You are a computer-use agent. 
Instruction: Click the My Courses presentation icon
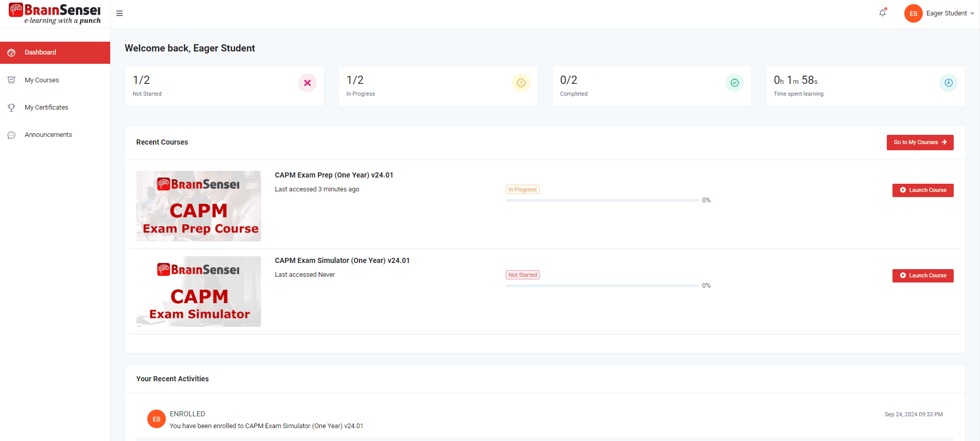[x=11, y=80]
